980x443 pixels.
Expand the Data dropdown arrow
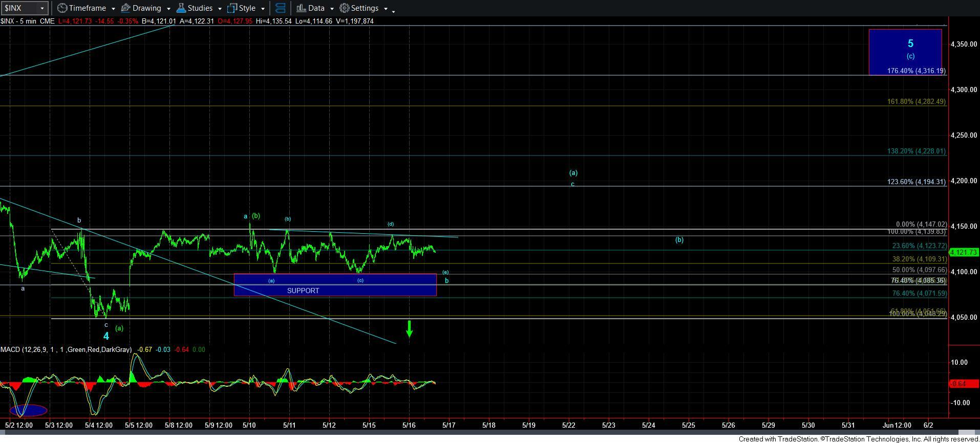pos(332,9)
